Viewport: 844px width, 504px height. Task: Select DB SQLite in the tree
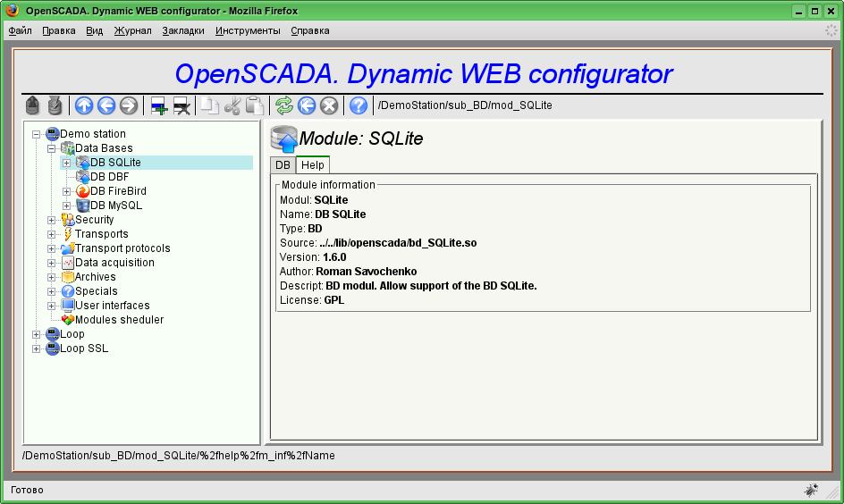pos(115,163)
